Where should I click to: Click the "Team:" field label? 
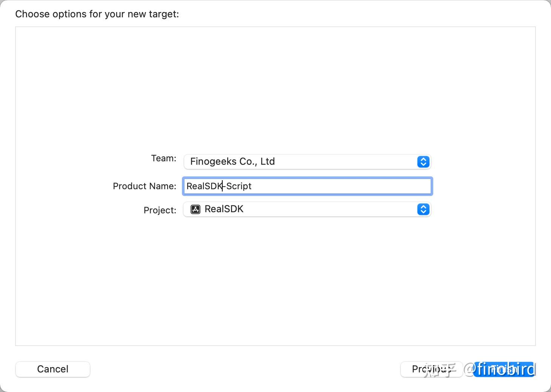(163, 158)
